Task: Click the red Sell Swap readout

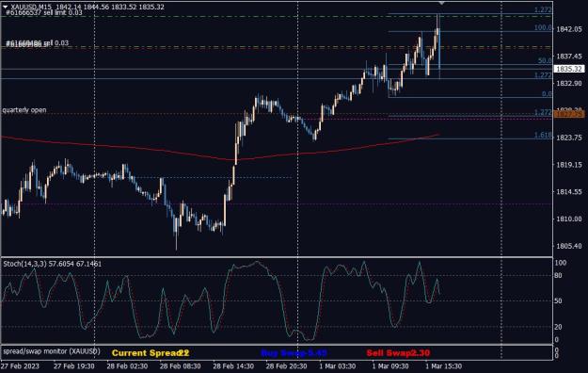Action: tap(398, 353)
